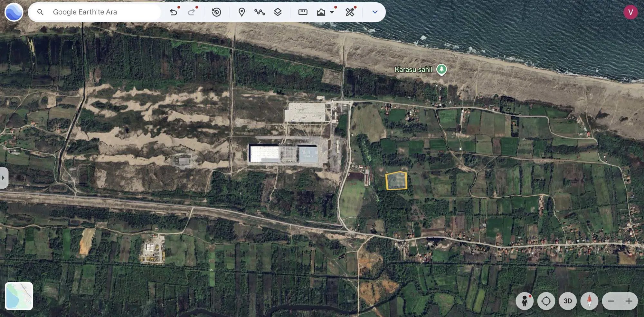Zoom out with the minus button
The width and height of the screenshot is (644, 317).
pos(611,301)
